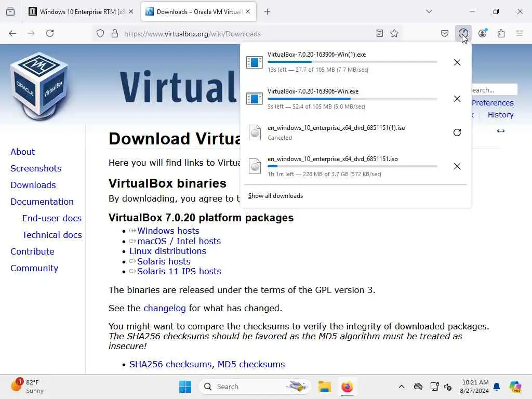The height and width of the screenshot is (399, 532).
Task: Switch to Windows 10 Enterprise RTM tab
Action: tap(82, 12)
